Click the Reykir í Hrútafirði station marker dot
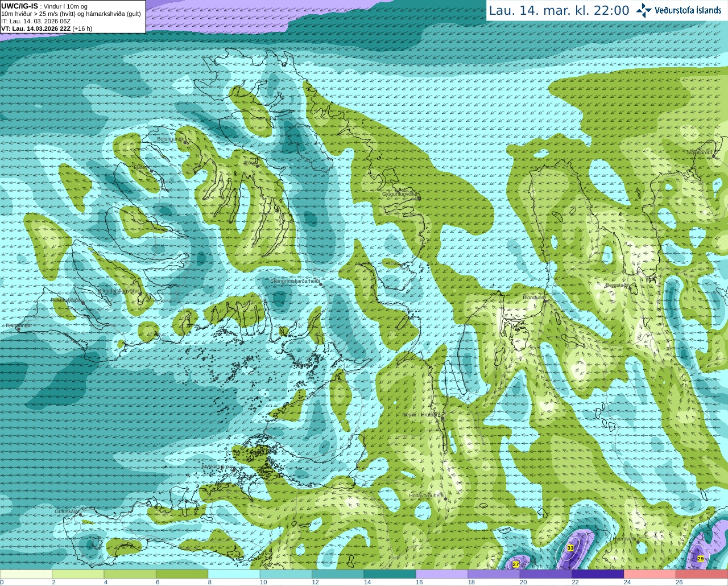 [443, 419]
